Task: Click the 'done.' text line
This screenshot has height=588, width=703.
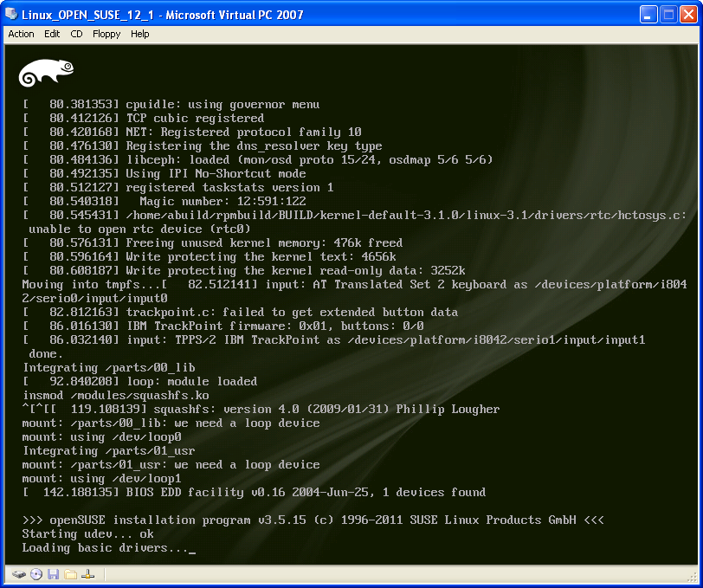Action: point(45,354)
